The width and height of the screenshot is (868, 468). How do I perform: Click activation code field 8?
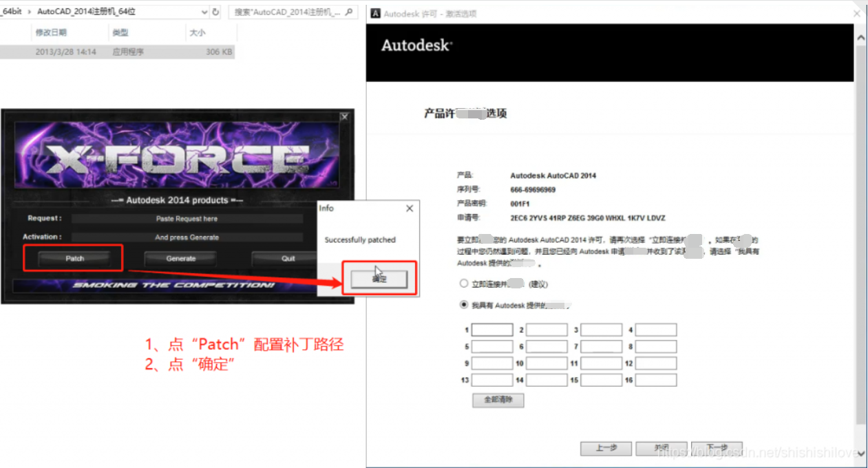[656, 347]
